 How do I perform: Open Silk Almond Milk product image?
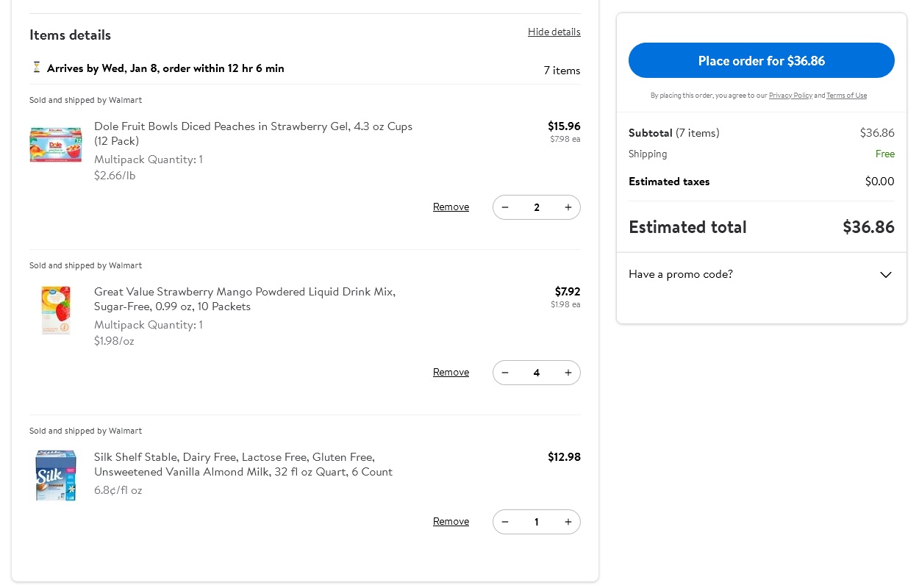56,476
